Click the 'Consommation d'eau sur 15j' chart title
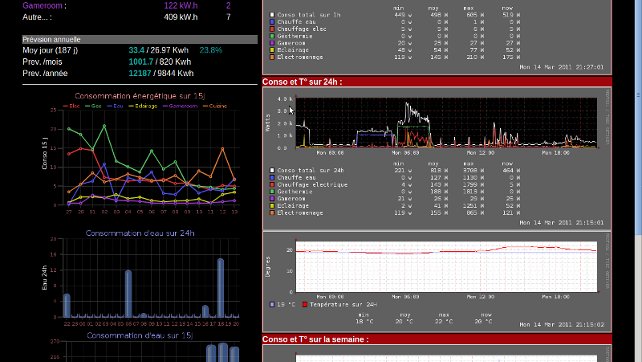The image size is (642, 362). point(140,335)
